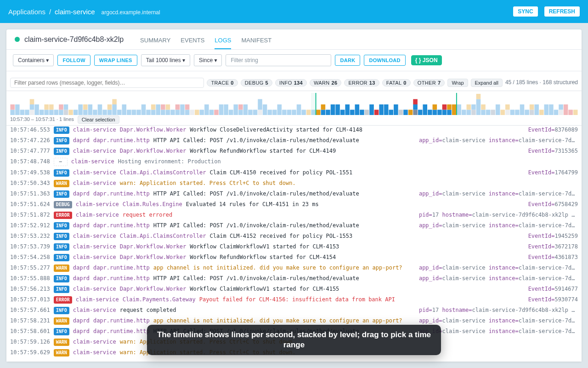Focus the Filter string input
This screenshot has height=368, width=588.
tap(278, 60)
